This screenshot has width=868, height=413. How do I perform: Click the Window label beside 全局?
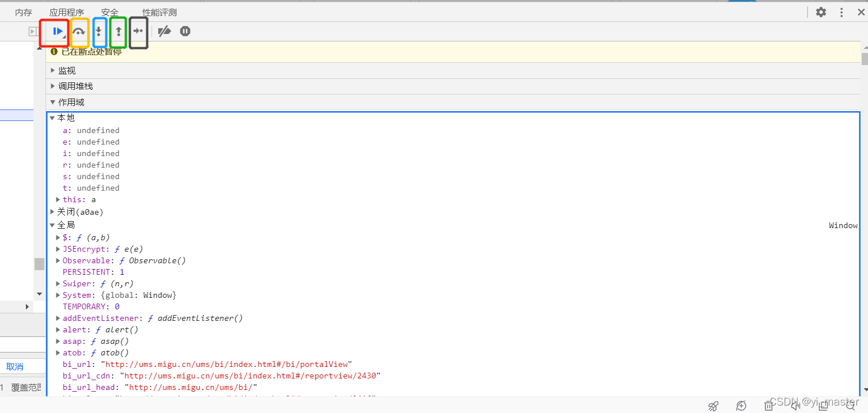(x=843, y=225)
